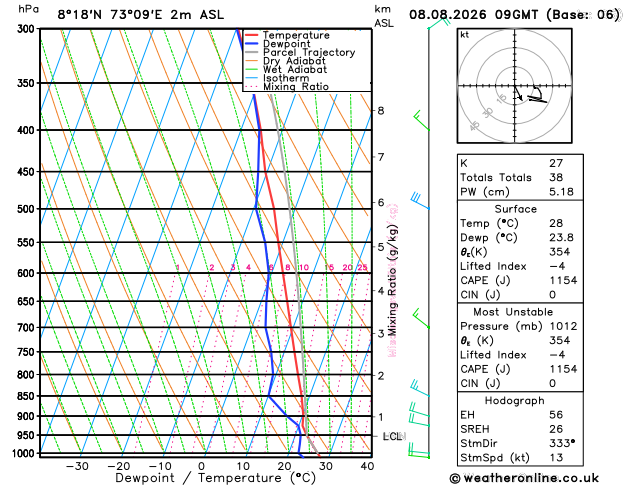Click the Parcel Trajectory legend entry
The height and width of the screenshot is (486, 629).
(x=300, y=53)
